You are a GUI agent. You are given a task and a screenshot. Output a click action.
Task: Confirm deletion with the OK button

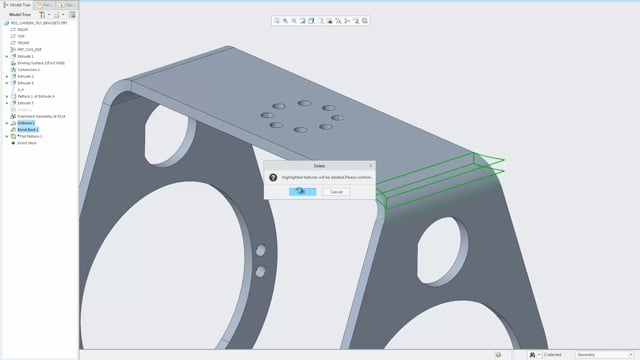tap(302, 191)
